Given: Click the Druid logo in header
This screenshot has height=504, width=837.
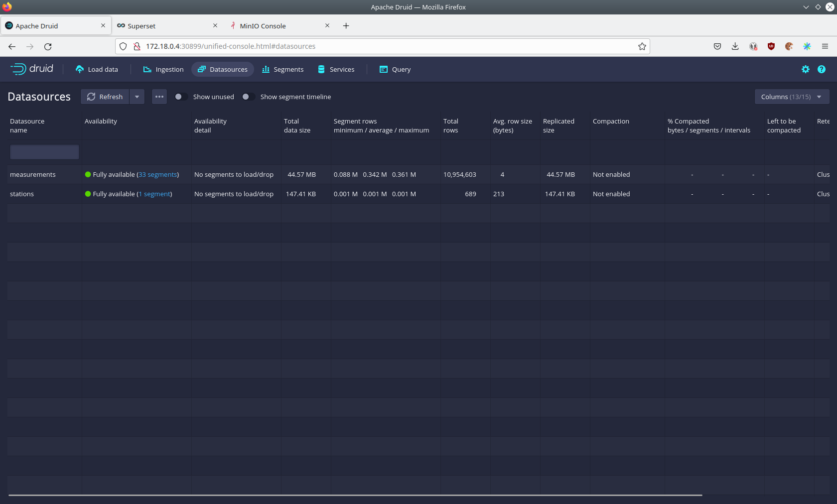Looking at the screenshot, I should 32,69.
